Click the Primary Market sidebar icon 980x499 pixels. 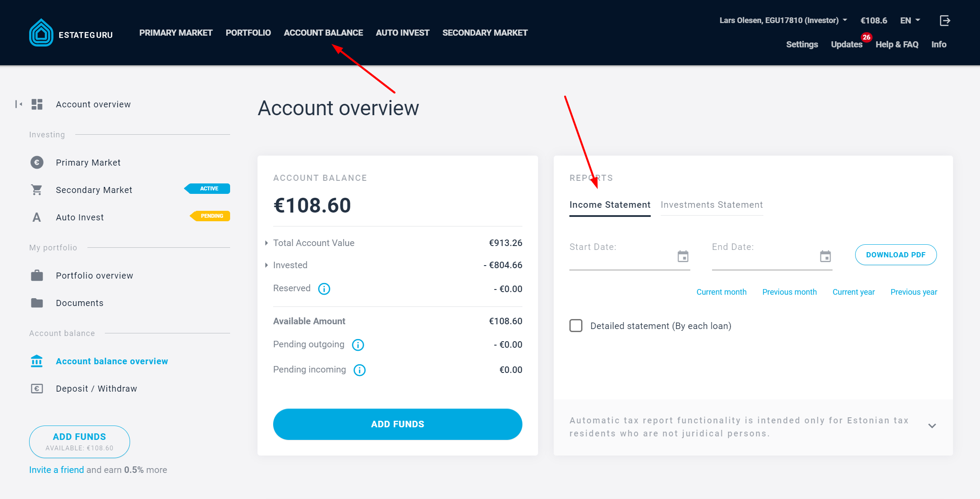36,162
